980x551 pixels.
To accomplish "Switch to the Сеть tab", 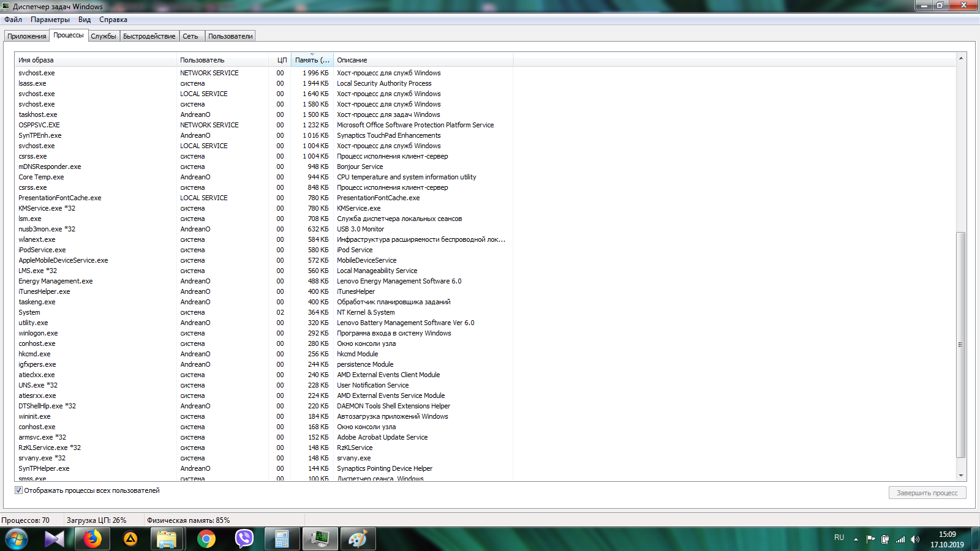I will (190, 36).
